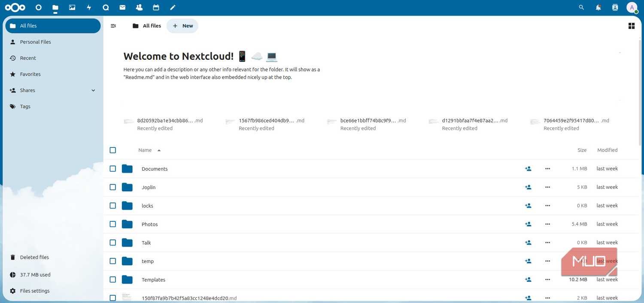
Task: Switch to grid view icon
Action: click(x=632, y=26)
